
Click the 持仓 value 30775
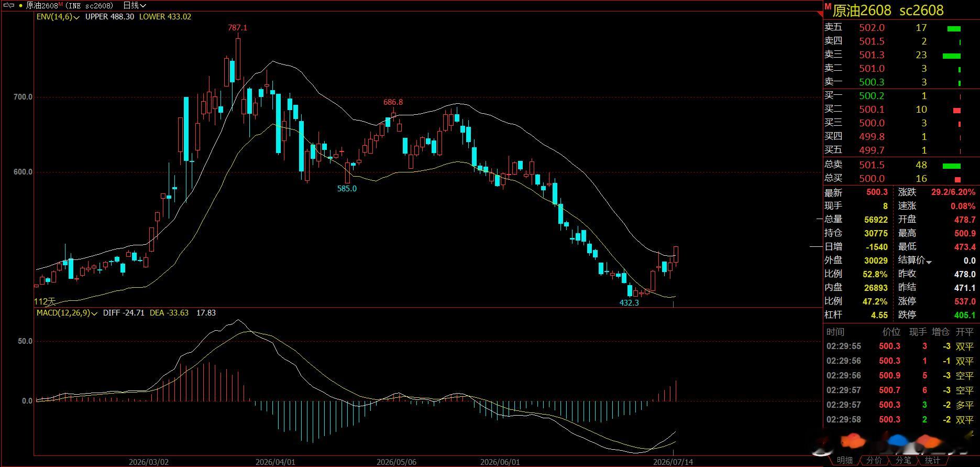pyautogui.click(x=876, y=233)
